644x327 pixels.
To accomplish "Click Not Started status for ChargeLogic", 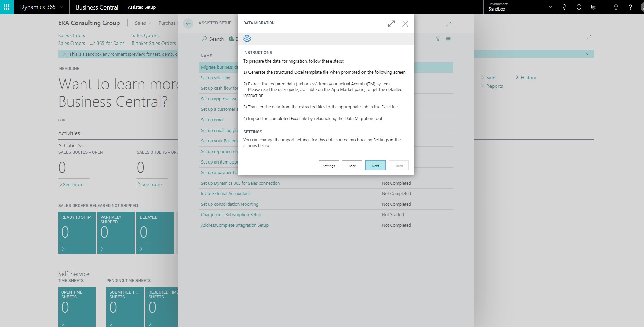I will (x=393, y=214).
